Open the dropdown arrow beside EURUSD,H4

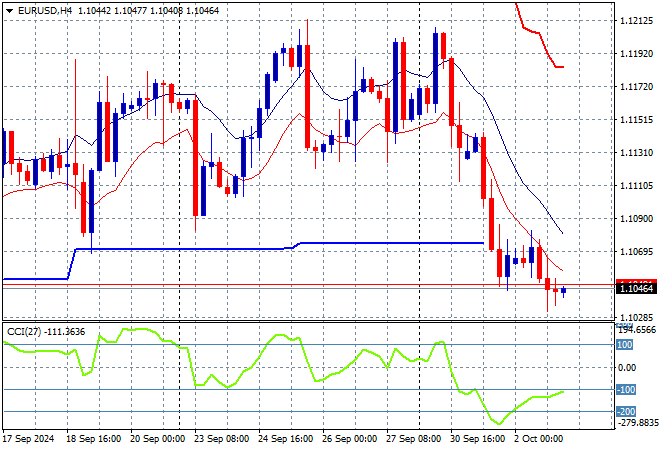coord(8,9)
